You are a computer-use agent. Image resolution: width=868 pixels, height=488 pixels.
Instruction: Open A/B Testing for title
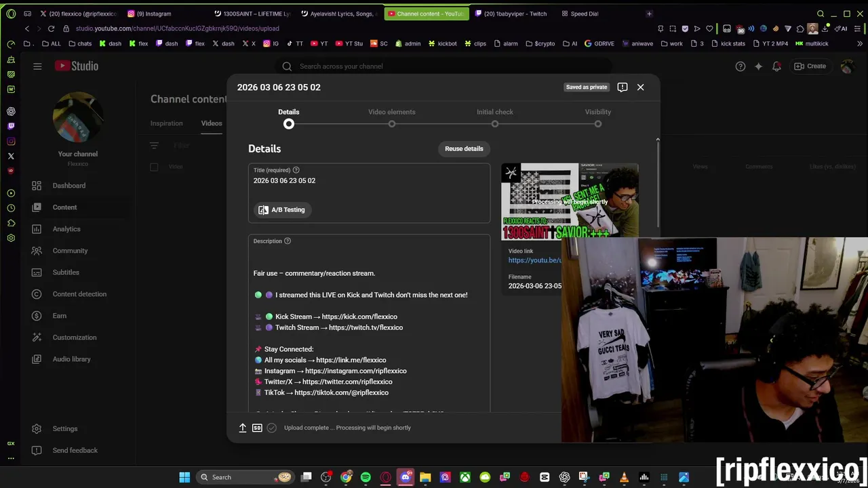281,210
